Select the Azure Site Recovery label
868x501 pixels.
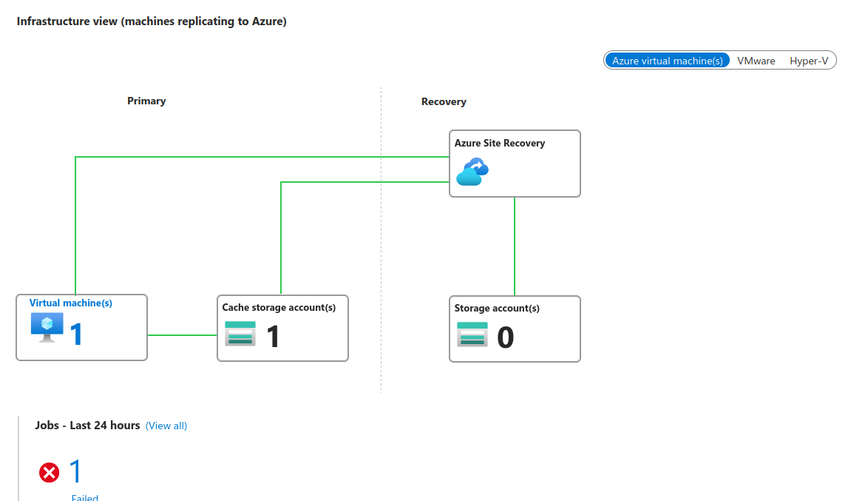click(500, 143)
